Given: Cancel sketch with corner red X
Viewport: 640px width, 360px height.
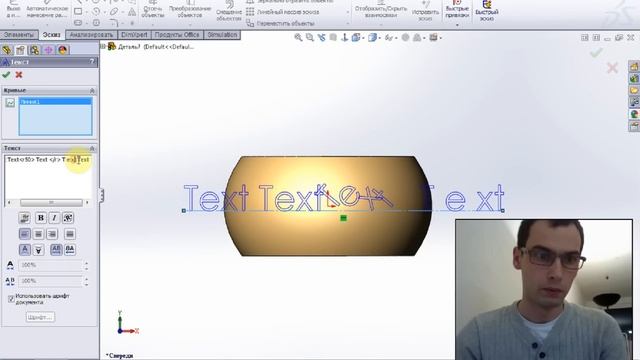Looking at the screenshot, I should coord(612,68).
